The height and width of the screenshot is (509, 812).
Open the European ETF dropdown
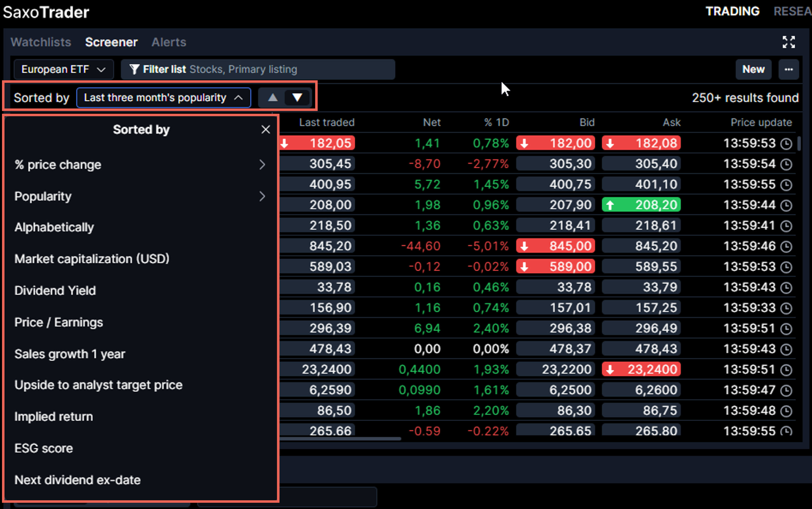pos(63,69)
